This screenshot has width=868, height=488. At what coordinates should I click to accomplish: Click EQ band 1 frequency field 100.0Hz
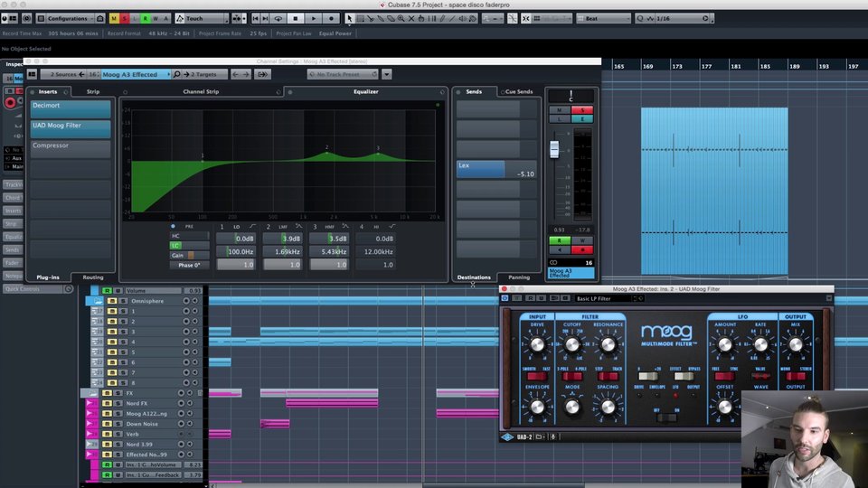pyautogui.click(x=236, y=252)
